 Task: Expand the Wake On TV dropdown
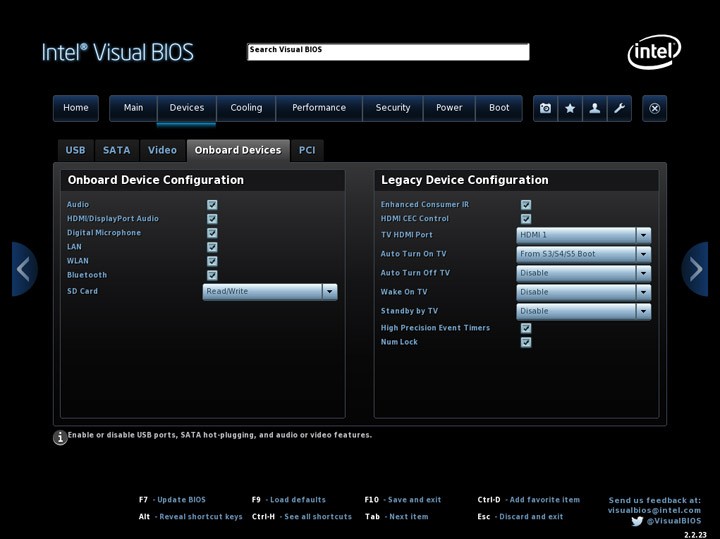click(x=584, y=292)
